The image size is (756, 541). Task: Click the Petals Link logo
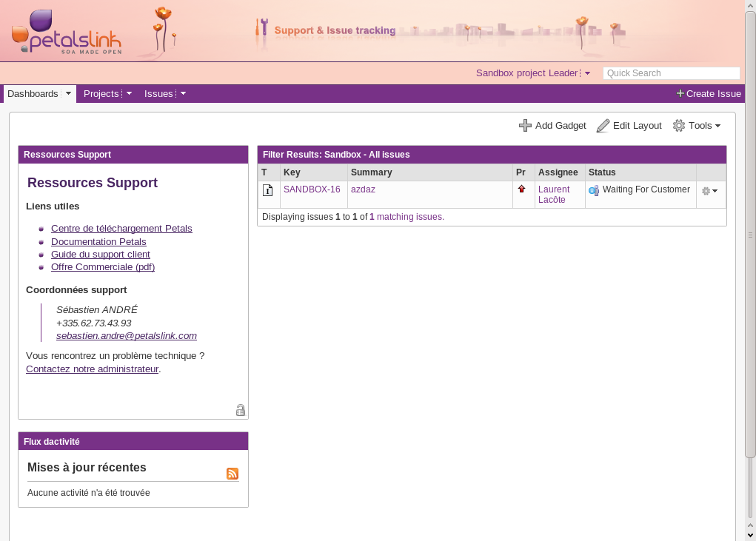[66, 34]
